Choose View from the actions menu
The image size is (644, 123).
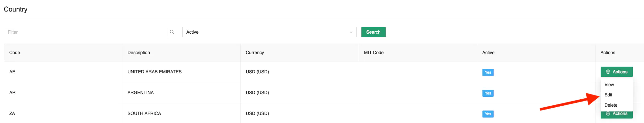(616, 85)
